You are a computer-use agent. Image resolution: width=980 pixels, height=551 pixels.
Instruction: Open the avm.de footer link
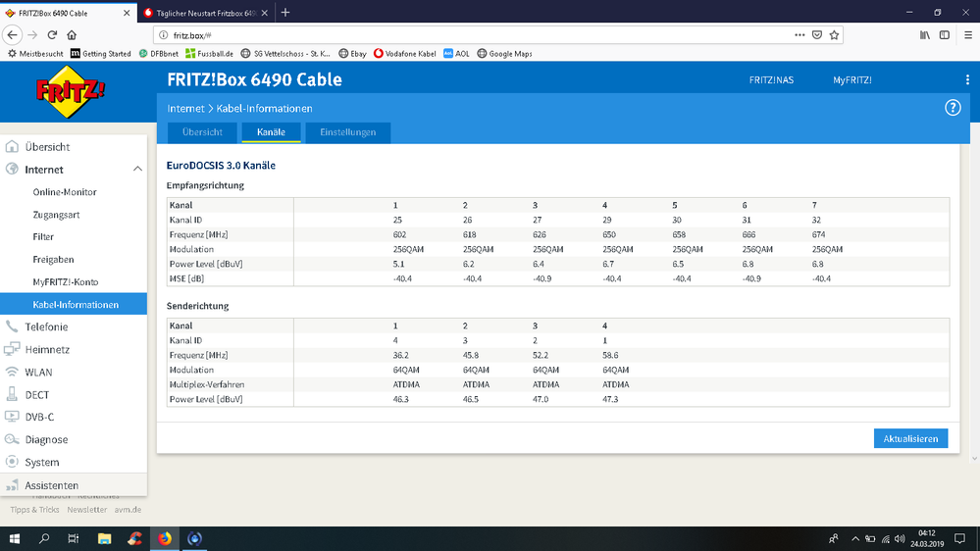128,510
